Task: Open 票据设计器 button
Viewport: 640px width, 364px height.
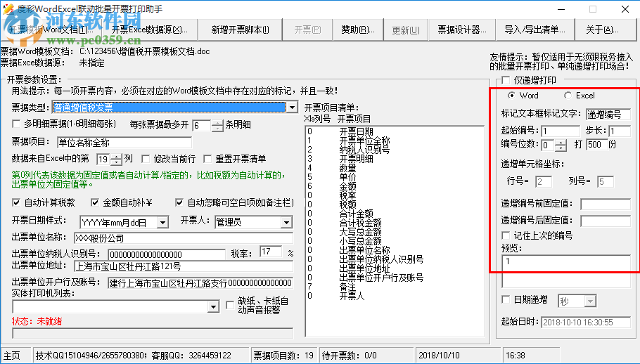Action: [462, 30]
